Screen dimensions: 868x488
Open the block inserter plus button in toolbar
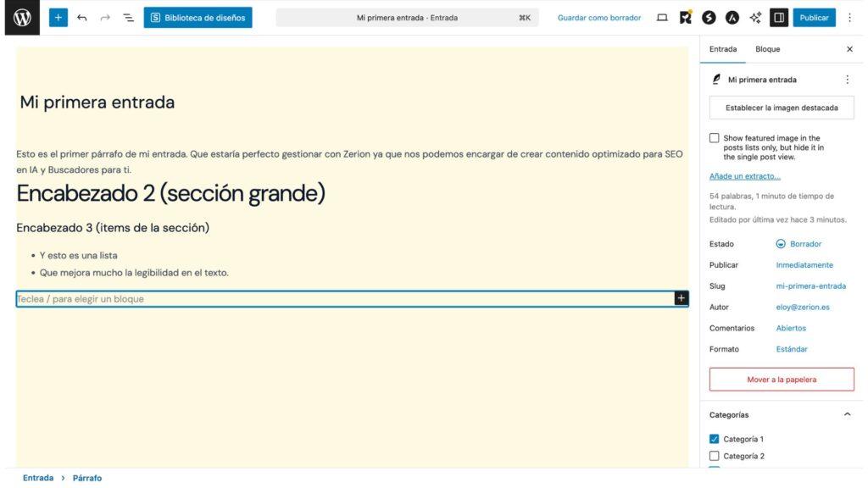pos(58,18)
